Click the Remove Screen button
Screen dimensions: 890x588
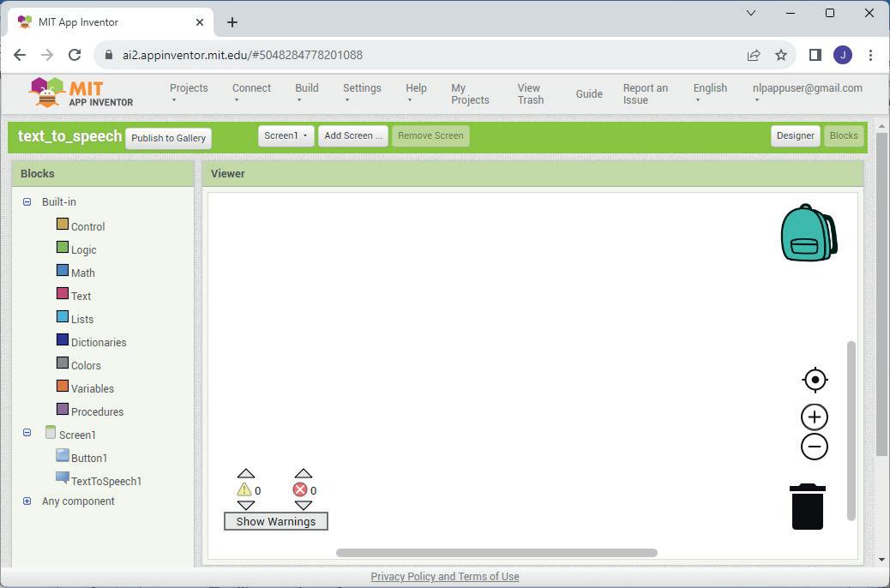430,135
